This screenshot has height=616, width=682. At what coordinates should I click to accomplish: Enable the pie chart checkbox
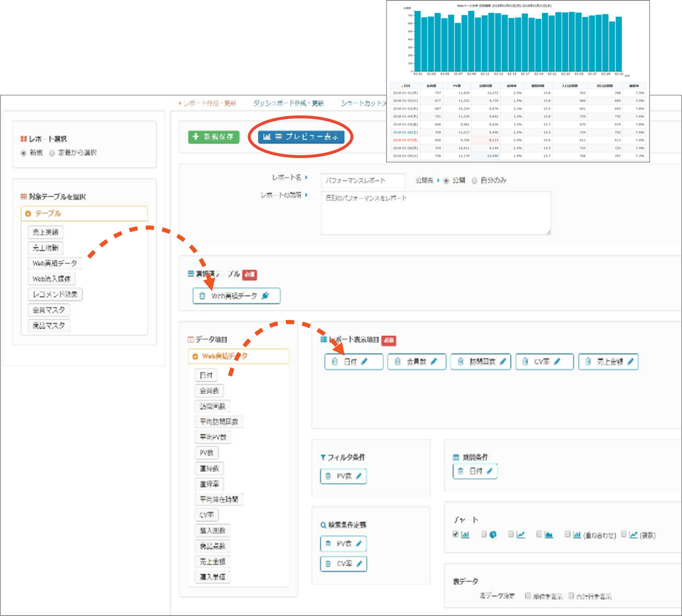484,535
